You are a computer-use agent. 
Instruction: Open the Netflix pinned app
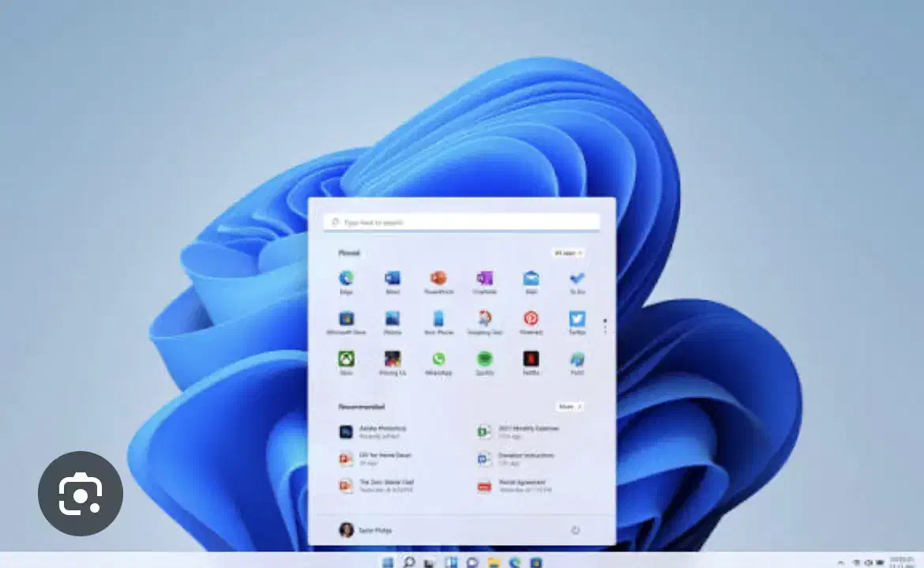[x=531, y=363]
